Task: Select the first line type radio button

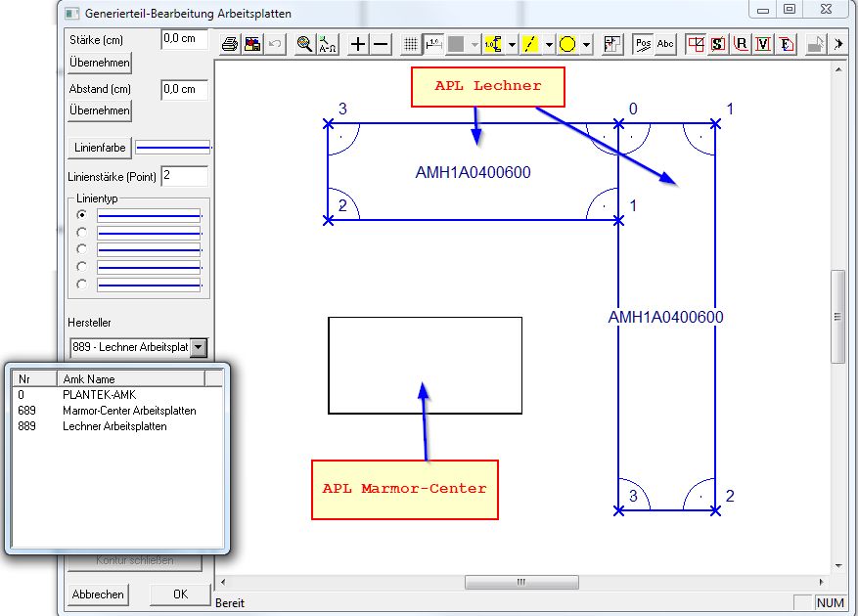Action: tap(82, 214)
